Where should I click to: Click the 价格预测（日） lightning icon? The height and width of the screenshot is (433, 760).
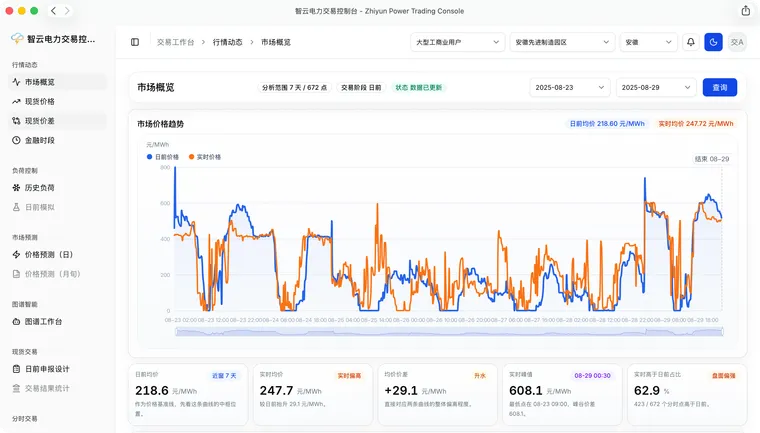tap(16, 255)
